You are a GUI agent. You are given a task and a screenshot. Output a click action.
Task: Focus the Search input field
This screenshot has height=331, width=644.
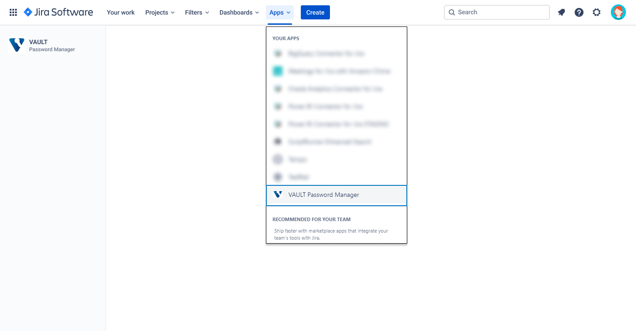point(497,12)
